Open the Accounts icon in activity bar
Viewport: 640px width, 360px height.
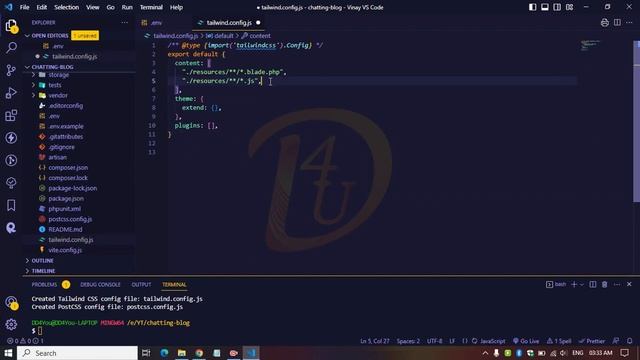(x=11, y=302)
